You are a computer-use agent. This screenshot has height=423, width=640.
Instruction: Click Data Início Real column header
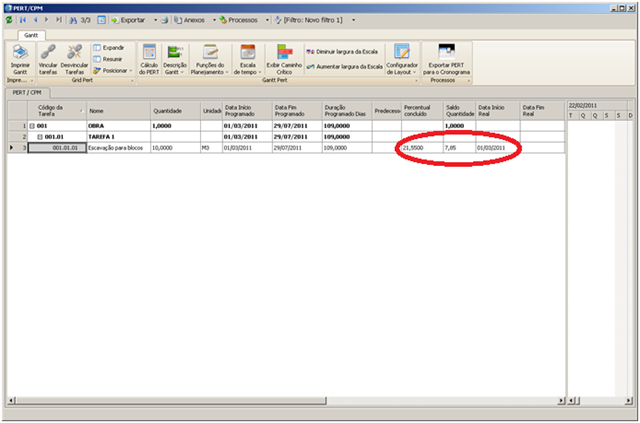498,111
